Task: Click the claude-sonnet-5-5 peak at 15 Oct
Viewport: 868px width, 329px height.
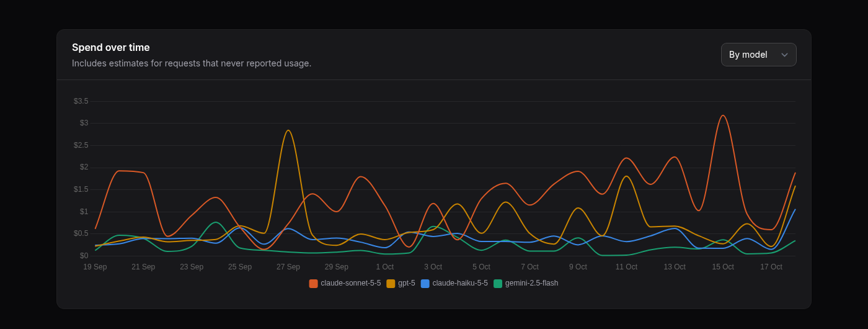Action: click(722, 115)
